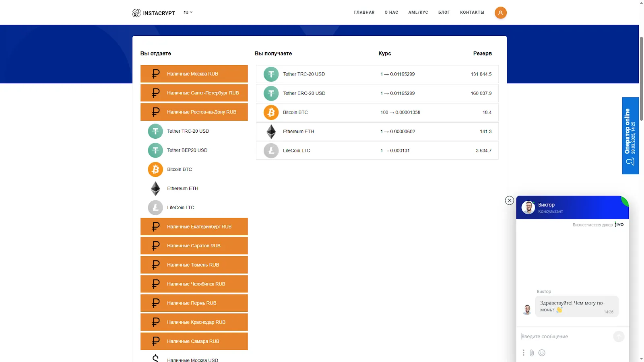This screenshot has width=644, height=362.
Task: Open the АМL/KYC menu item
Action: (x=418, y=12)
